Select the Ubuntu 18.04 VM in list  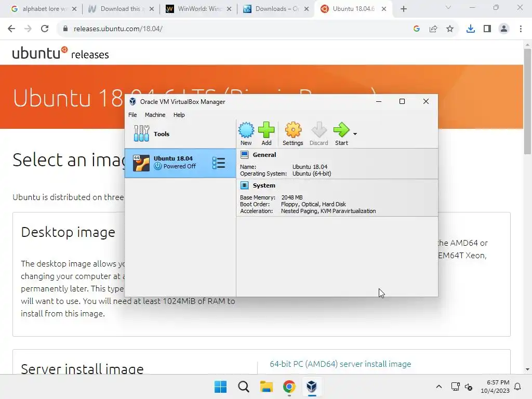(180, 163)
